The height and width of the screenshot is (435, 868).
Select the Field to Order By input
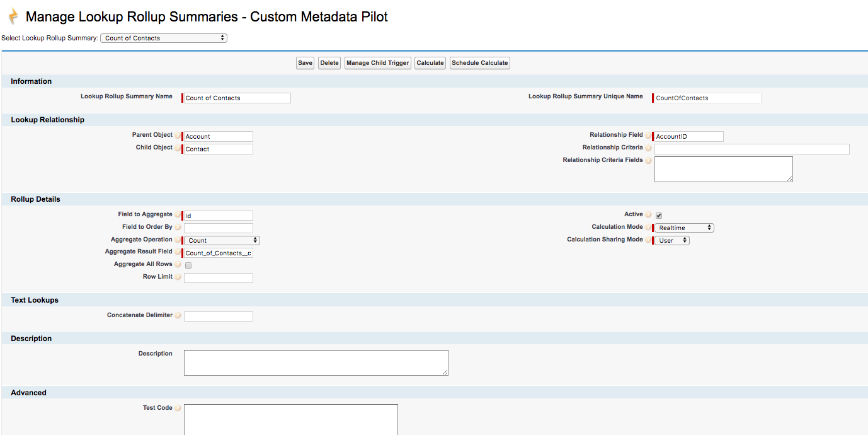point(218,228)
